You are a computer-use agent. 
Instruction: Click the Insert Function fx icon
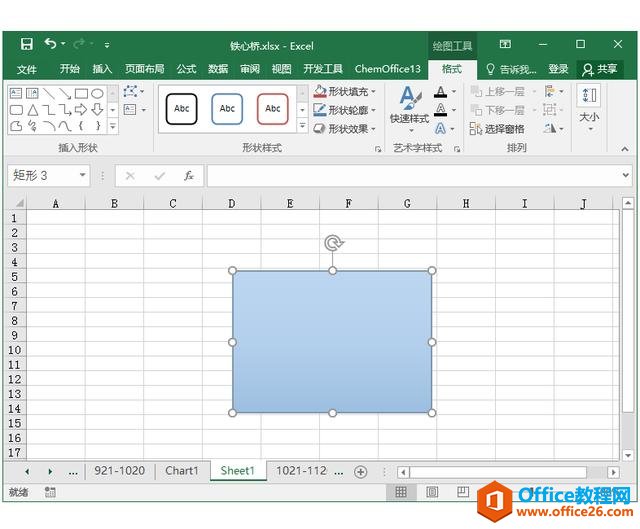point(189,176)
